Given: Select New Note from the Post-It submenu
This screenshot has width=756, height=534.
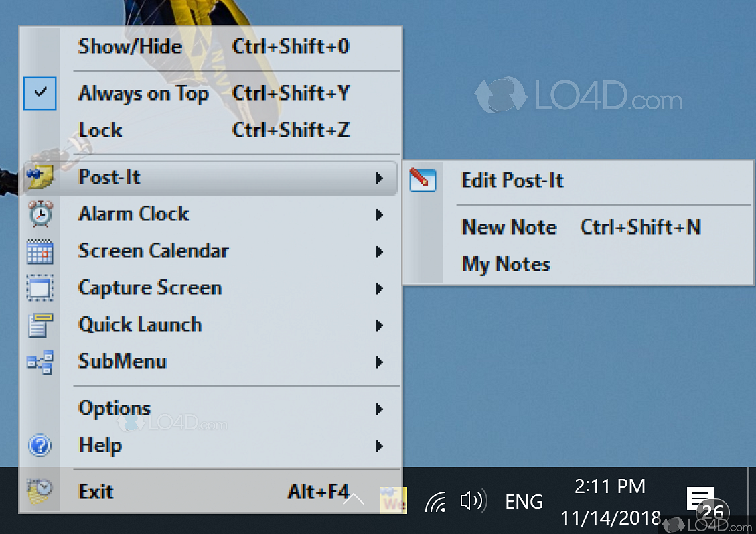Looking at the screenshot, I should coord(509,227).
